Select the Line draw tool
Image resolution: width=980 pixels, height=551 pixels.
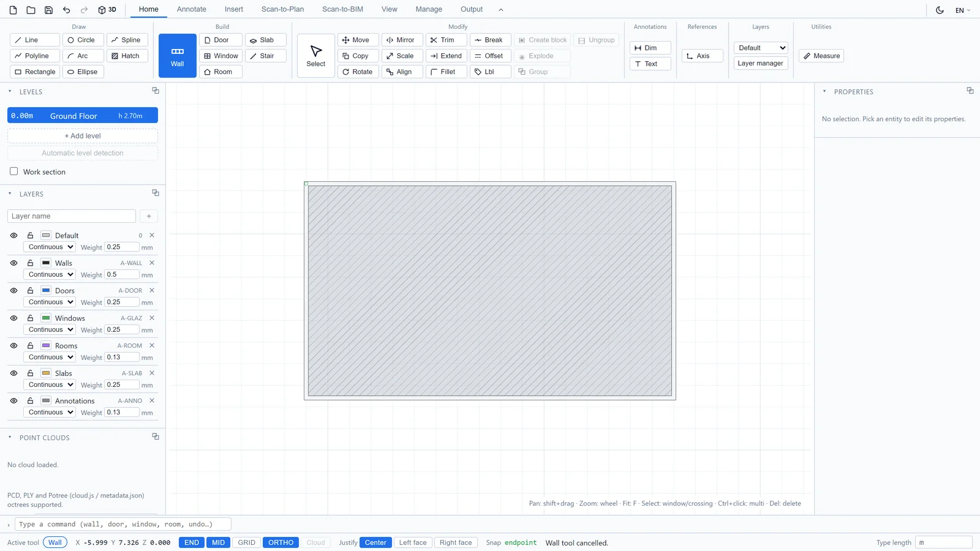click(35, 40)
